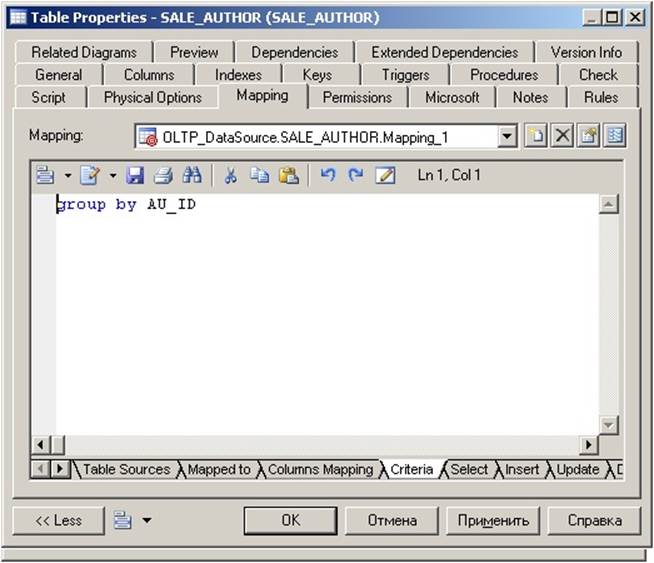
Task: Open Script tab
Action: click(49, 97)
